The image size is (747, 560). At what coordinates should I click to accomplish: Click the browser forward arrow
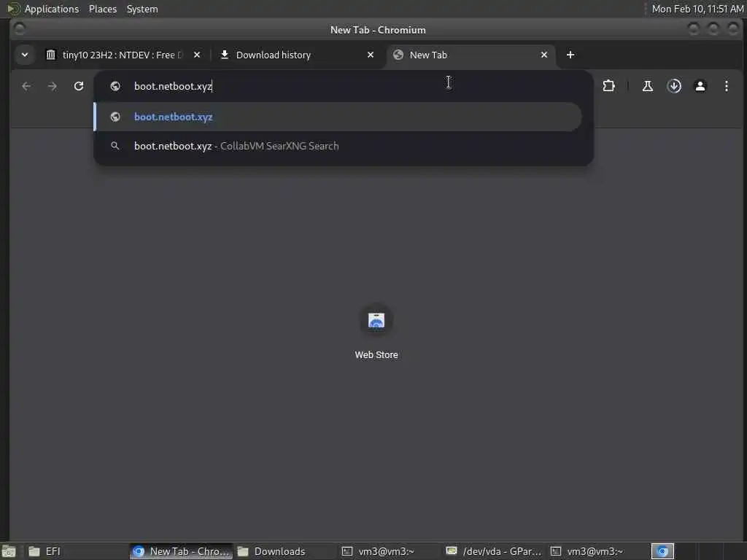click(x=53, y=86)
